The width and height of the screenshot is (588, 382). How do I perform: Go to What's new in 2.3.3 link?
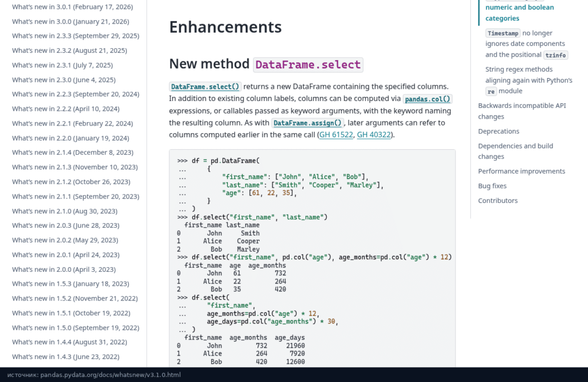pos(75,36)
